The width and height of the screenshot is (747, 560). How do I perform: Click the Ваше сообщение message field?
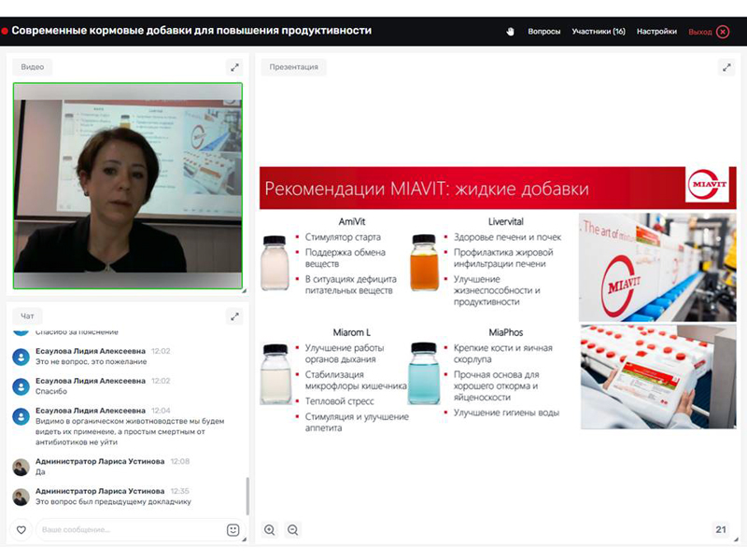129,530
